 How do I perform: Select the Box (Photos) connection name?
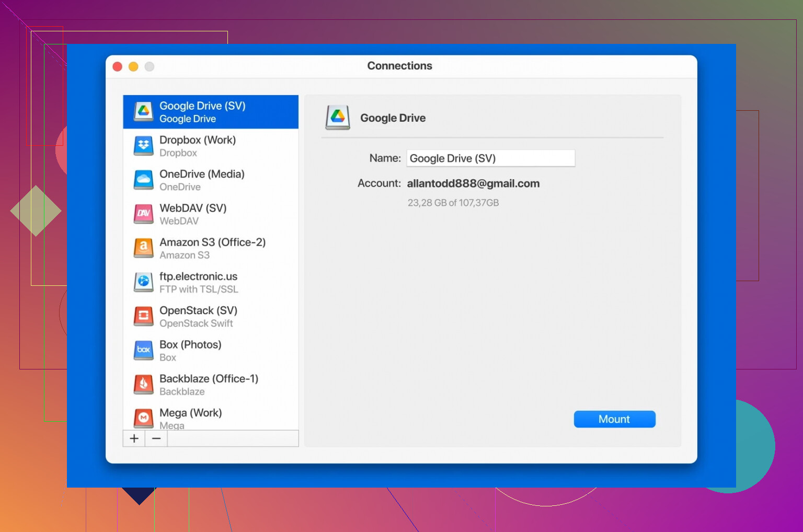(190, 344)
